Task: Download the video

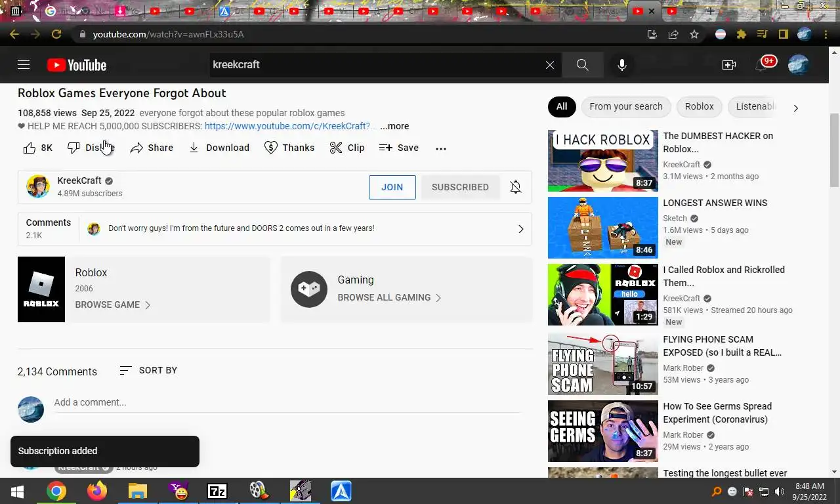Action: click(x=219, y=148)
